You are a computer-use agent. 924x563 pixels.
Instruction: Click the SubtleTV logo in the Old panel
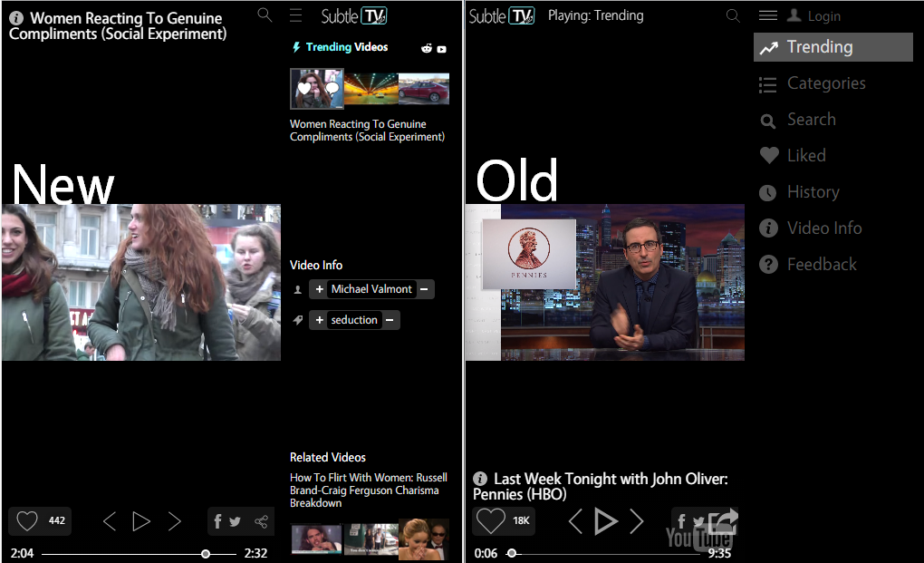502,16
